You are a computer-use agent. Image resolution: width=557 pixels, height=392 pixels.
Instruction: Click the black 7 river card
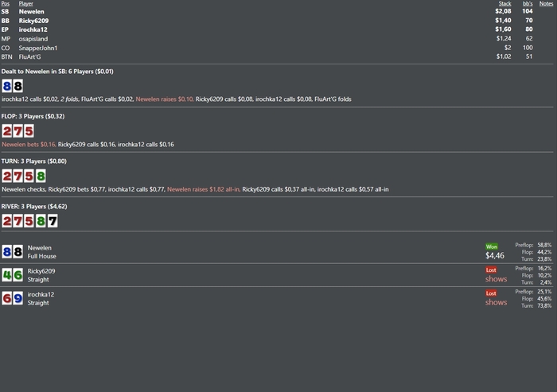click(53, 221)
